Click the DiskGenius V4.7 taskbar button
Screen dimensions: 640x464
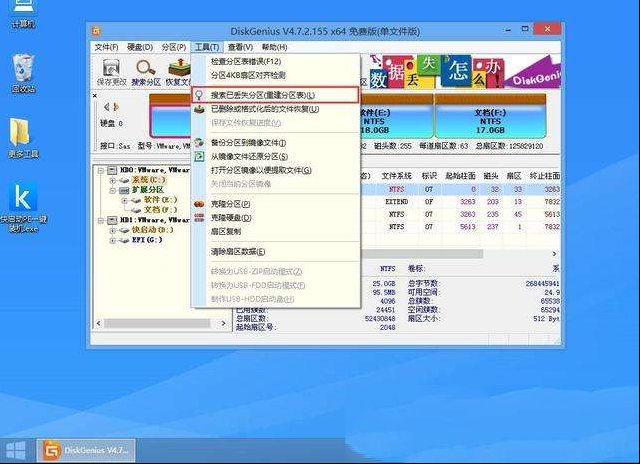tap(86, 451)
